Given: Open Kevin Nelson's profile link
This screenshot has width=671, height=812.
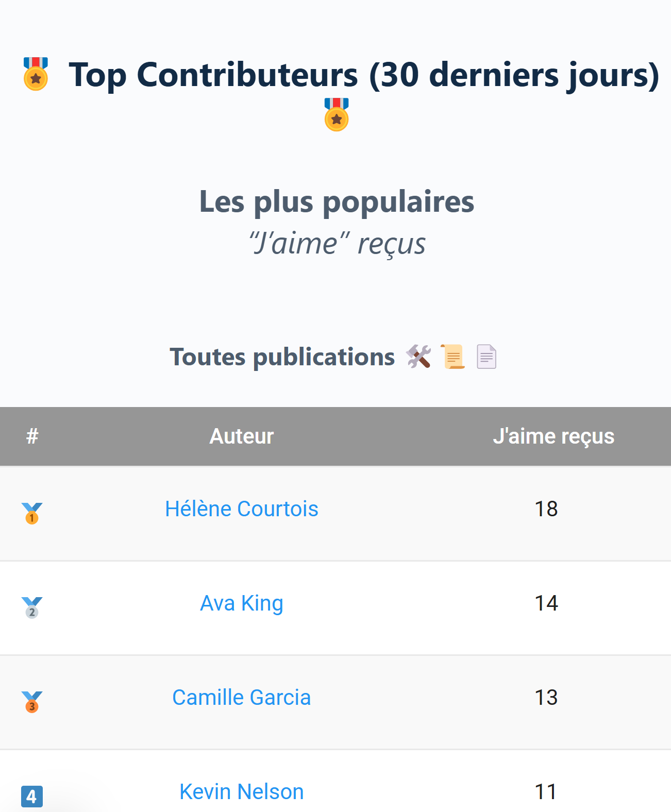Looking at the screenshot, I should [241, 792].
